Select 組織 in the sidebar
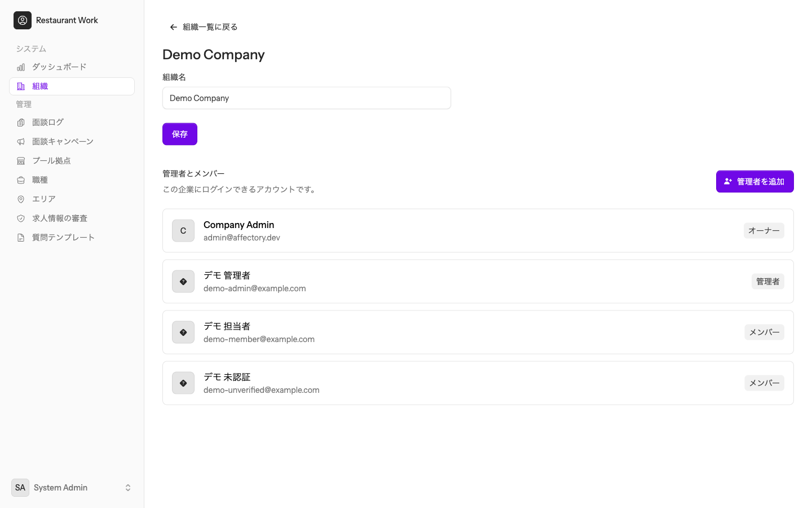This screenshot has width=812, height=508. click(72, 86)
